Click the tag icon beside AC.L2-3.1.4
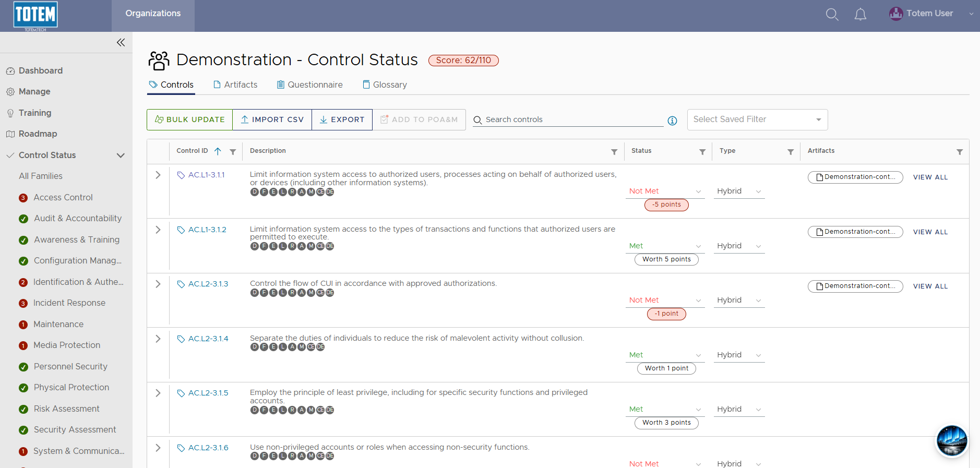 pos(181,339)
